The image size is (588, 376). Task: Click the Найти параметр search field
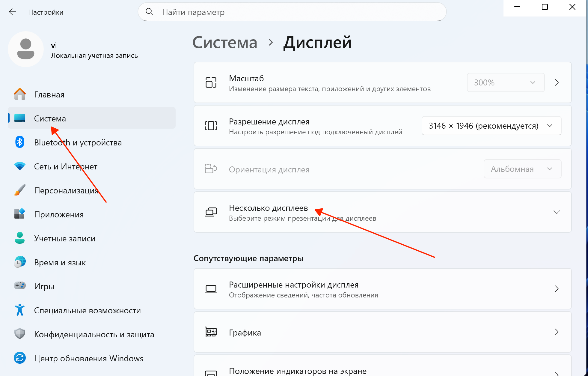pos(292,12)
